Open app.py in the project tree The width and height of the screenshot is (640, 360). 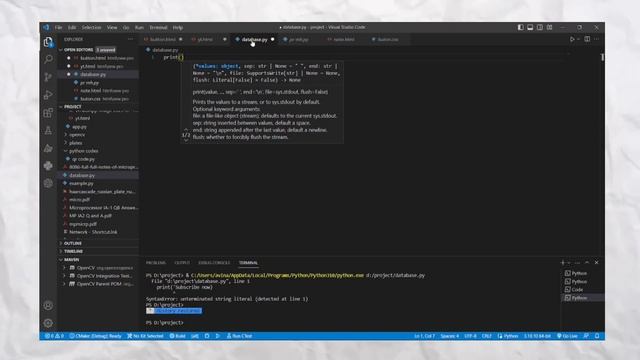79,127
